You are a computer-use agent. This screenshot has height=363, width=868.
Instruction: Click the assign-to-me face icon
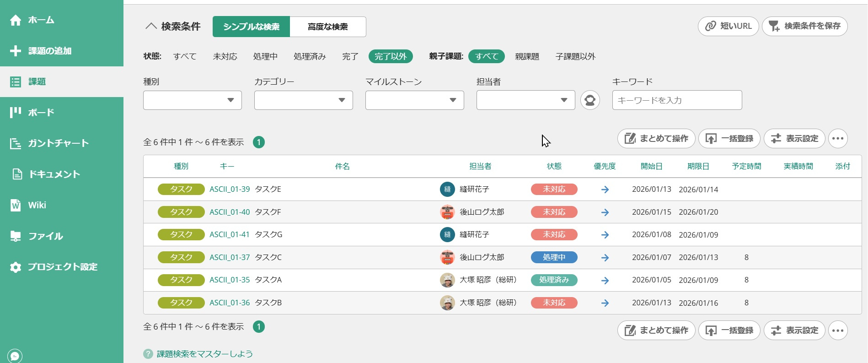[x=590, y=100]
